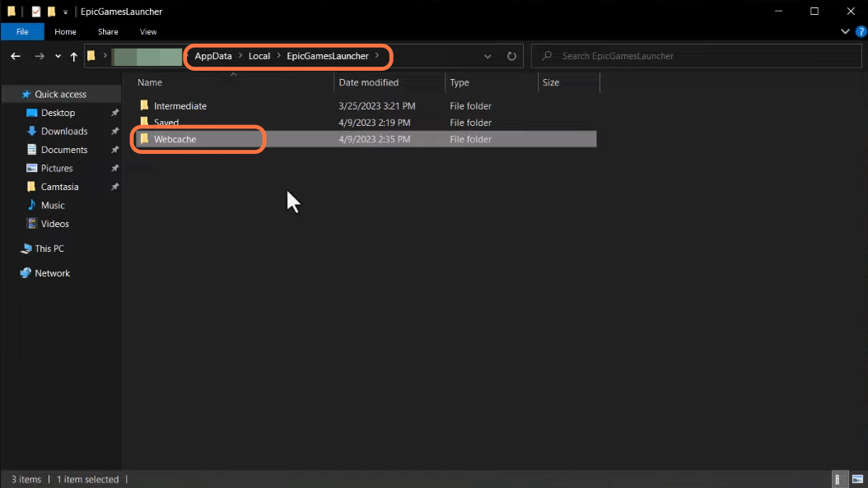Open the View ribbon tab
The height and width of the screenshot is (488, 868).
tap(147, 31)
